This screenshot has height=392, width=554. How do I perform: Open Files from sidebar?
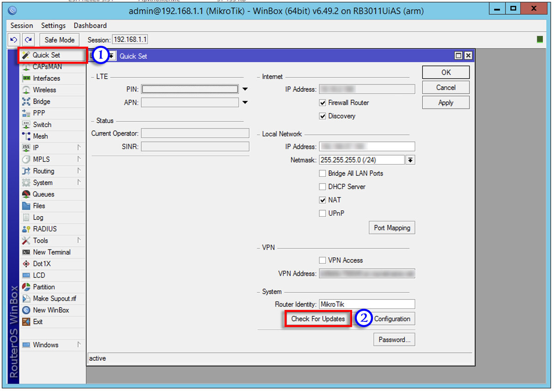coord(39,206)
